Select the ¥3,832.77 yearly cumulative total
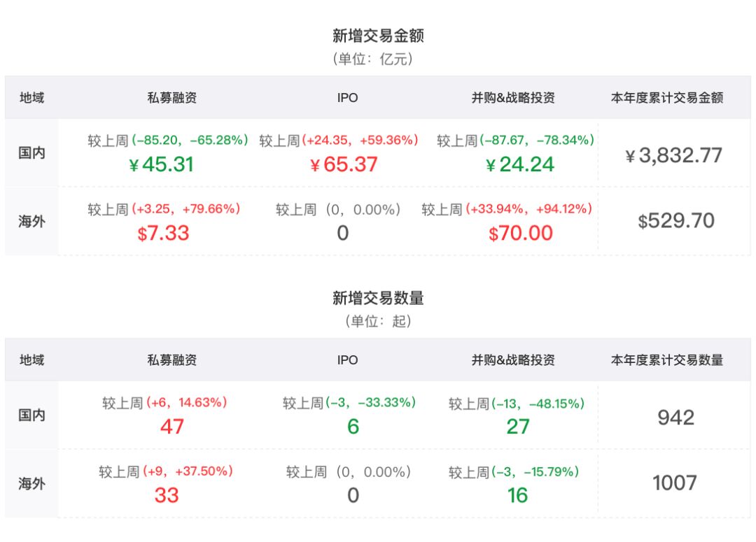The image size is (756, 542). click(x=673, y=155)
